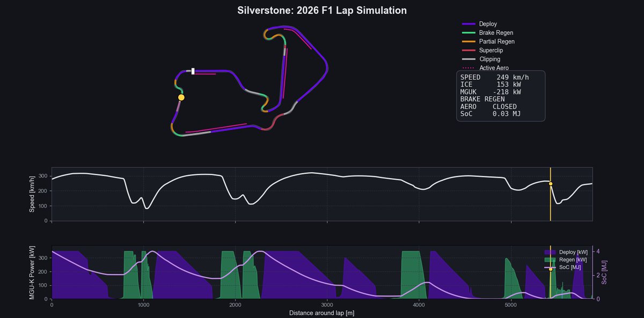The image size is (644, 318).
Task: Click the Deploy legend entry
Action: [479, 24]
